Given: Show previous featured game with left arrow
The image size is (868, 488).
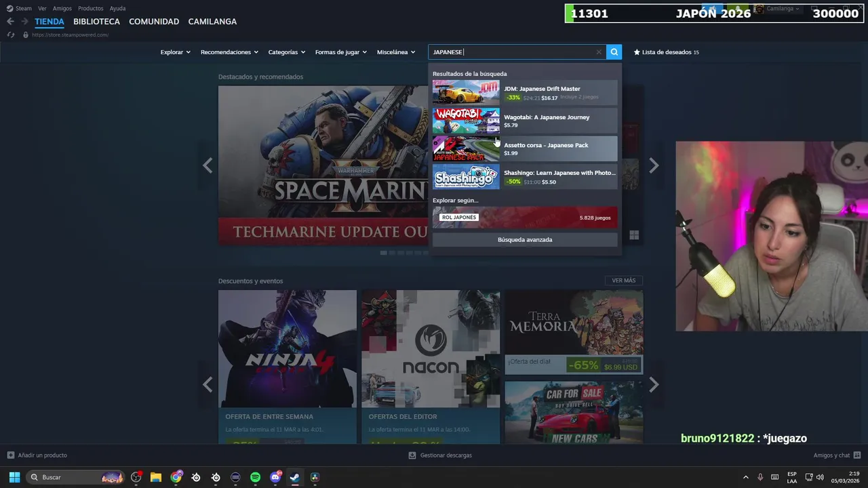Looking at the screenshot, I should [208, 165].
